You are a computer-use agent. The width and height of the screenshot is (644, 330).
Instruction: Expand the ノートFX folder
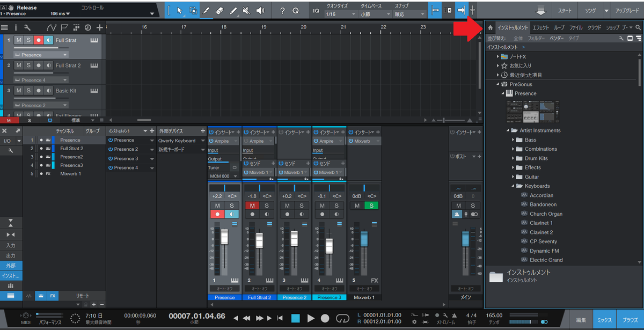click(498, 56)
